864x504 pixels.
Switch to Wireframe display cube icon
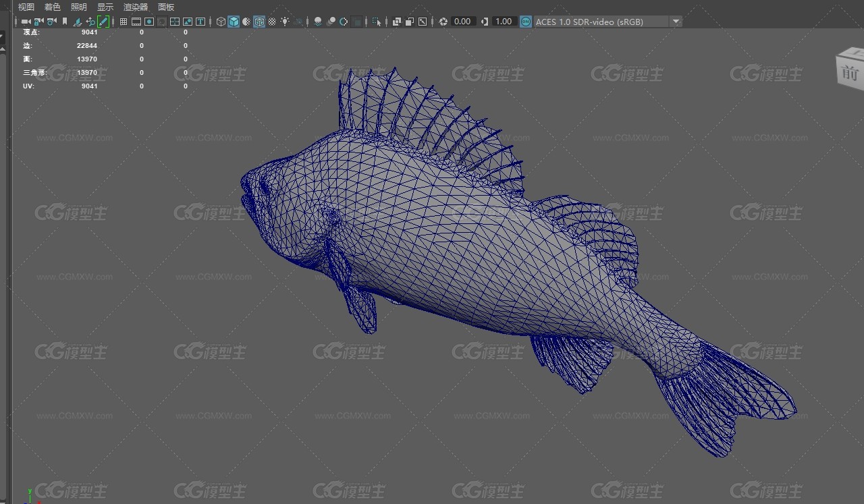coord(221,22)
